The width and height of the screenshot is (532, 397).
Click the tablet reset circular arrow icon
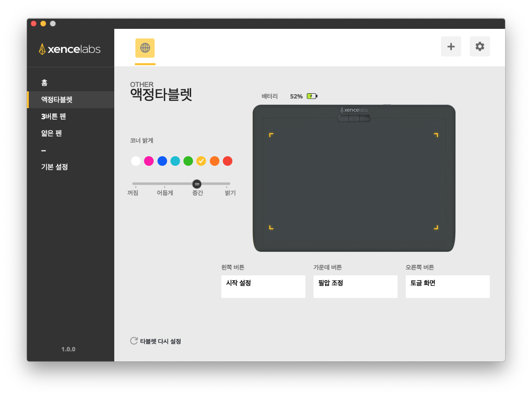[134, 341]
